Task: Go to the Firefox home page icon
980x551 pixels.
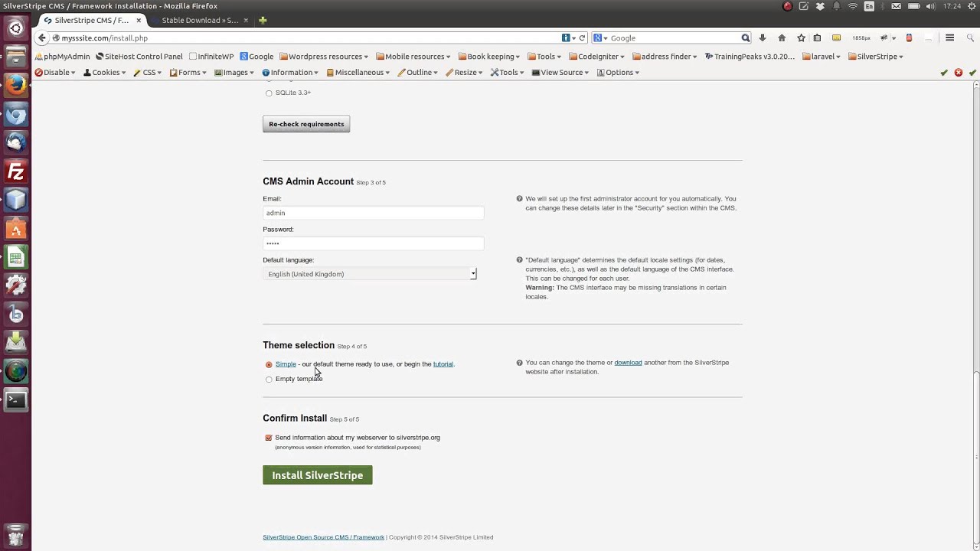Action: 782,37
